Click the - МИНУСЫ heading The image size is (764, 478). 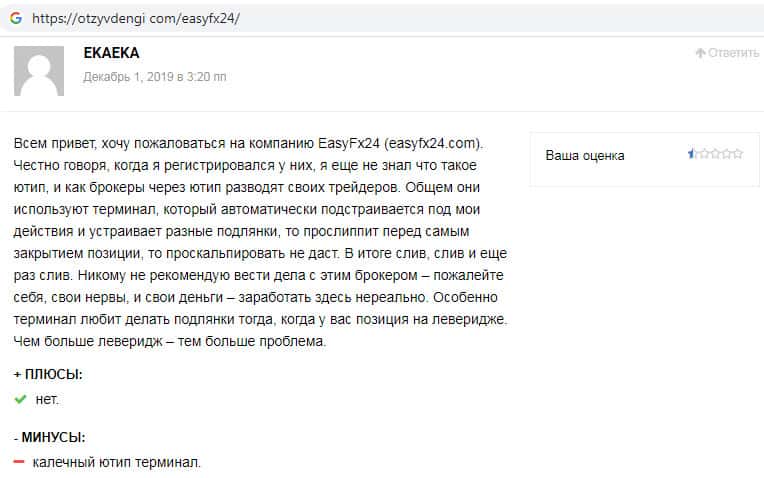pyautogui.click(x=49, y=437)
